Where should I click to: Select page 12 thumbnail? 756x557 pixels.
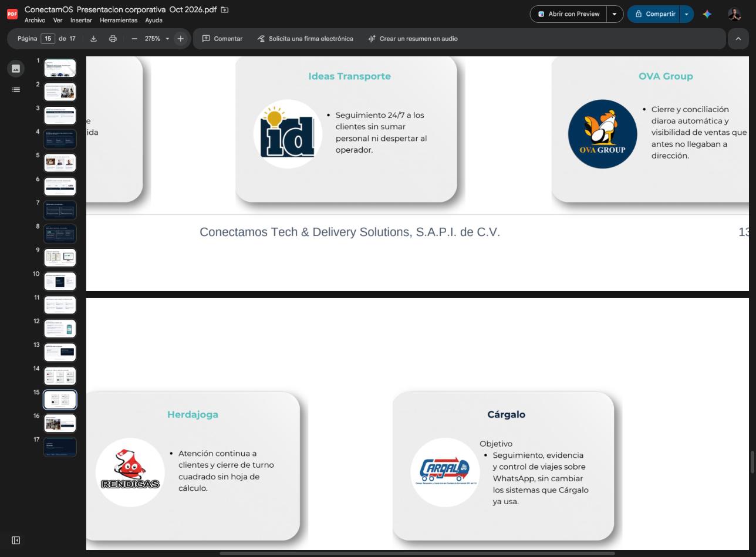coord(60,329)
